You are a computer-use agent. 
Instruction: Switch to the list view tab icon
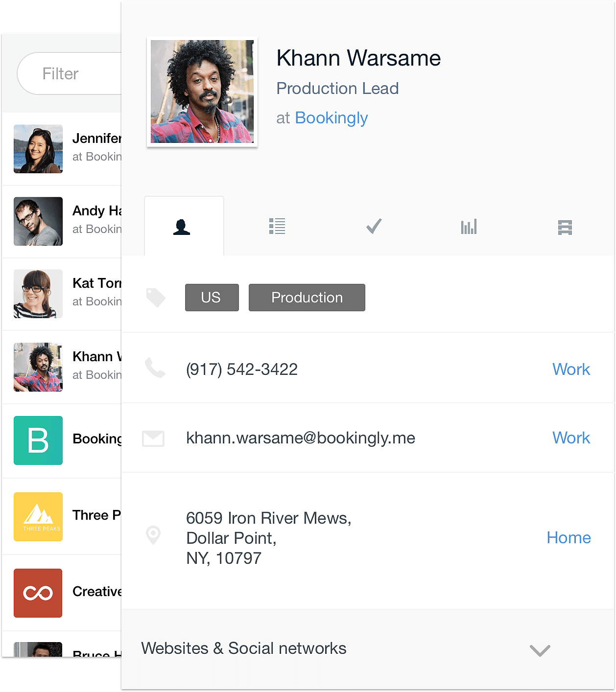[277, 226]
